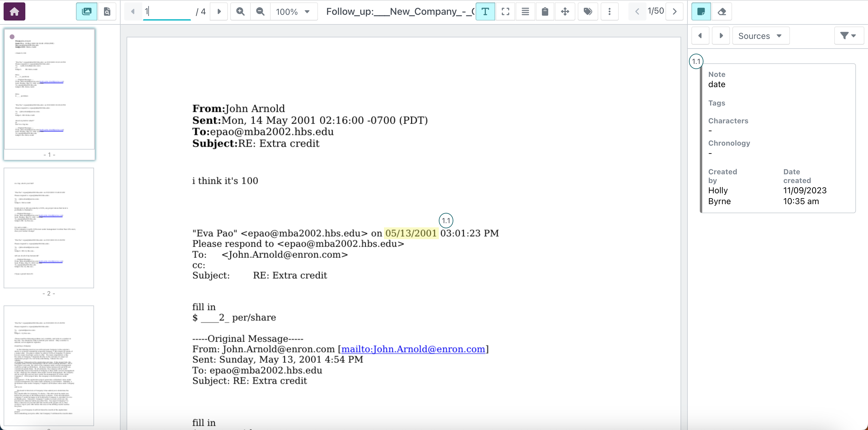
Task: Toggle the text selection T tool
Action: [485, 11]
